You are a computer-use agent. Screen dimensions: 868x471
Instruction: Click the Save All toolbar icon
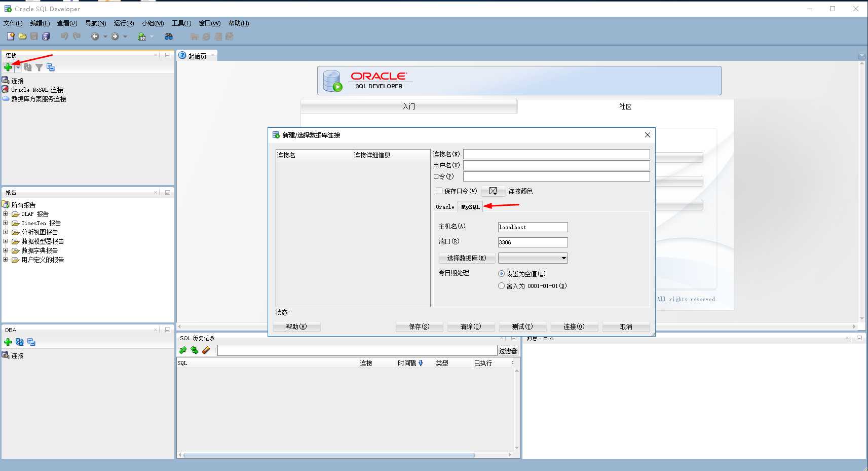[x=46, y=37]
